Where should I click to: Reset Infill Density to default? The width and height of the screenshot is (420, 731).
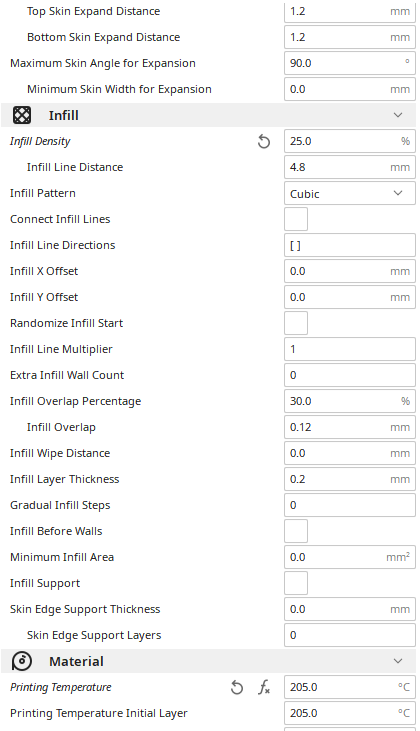click(x=264, y=141)
